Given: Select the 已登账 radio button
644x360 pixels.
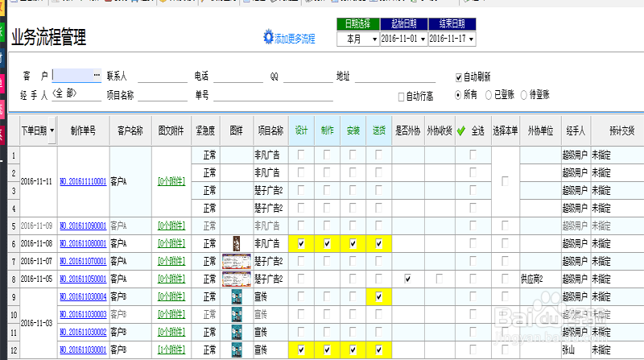Looking at the screenshot, I should point(489,95).
